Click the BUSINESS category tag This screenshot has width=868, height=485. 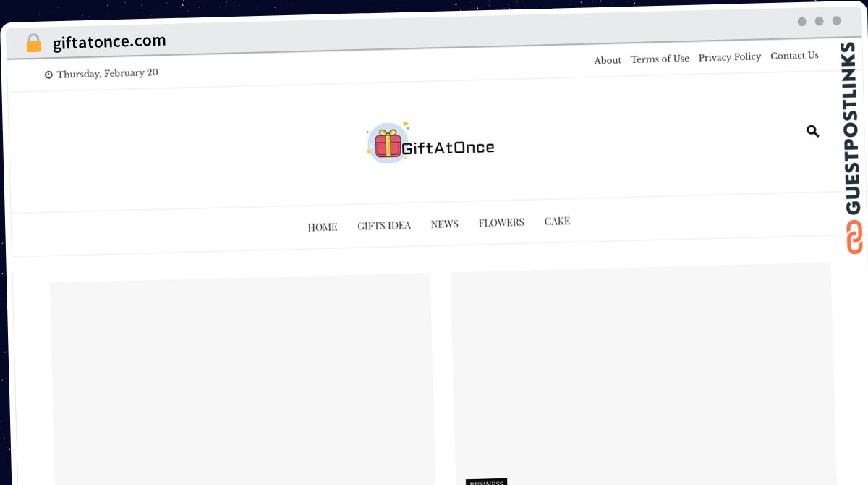coord(486,481)
